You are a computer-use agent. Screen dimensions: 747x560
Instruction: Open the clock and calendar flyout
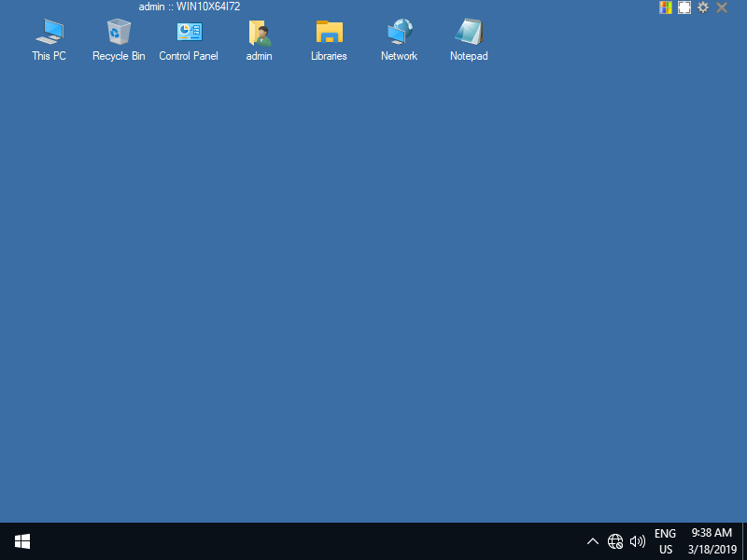[712, 541]
